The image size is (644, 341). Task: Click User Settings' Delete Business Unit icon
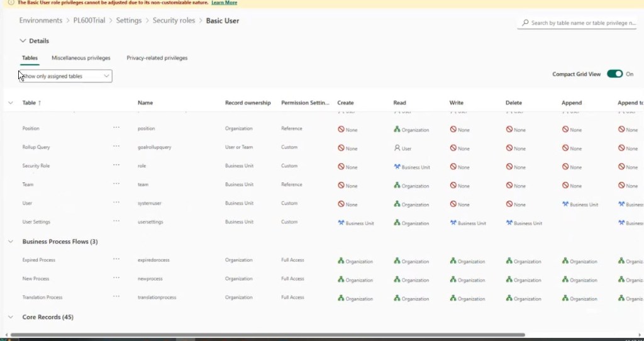[509, 223]
